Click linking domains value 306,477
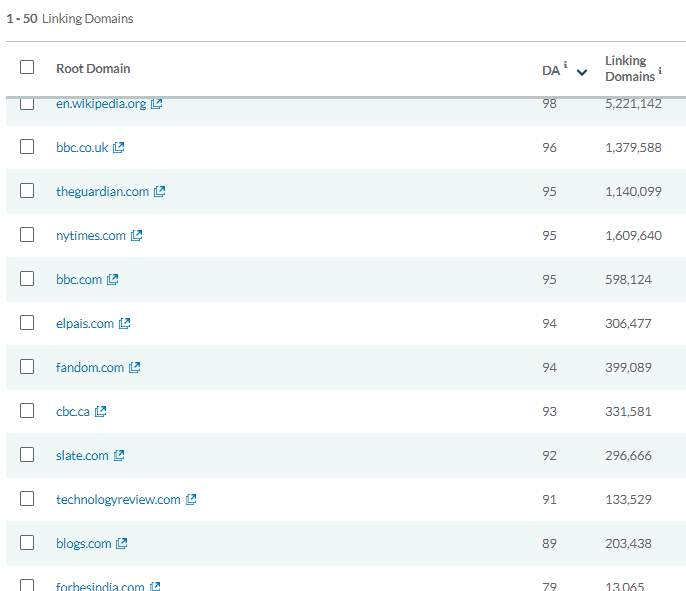 pyautogui.click(x=628, y=324)
